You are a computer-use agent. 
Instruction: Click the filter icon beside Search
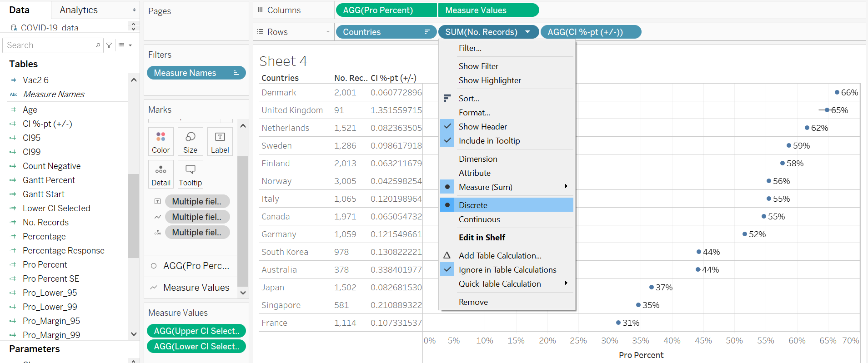(109, 45)
